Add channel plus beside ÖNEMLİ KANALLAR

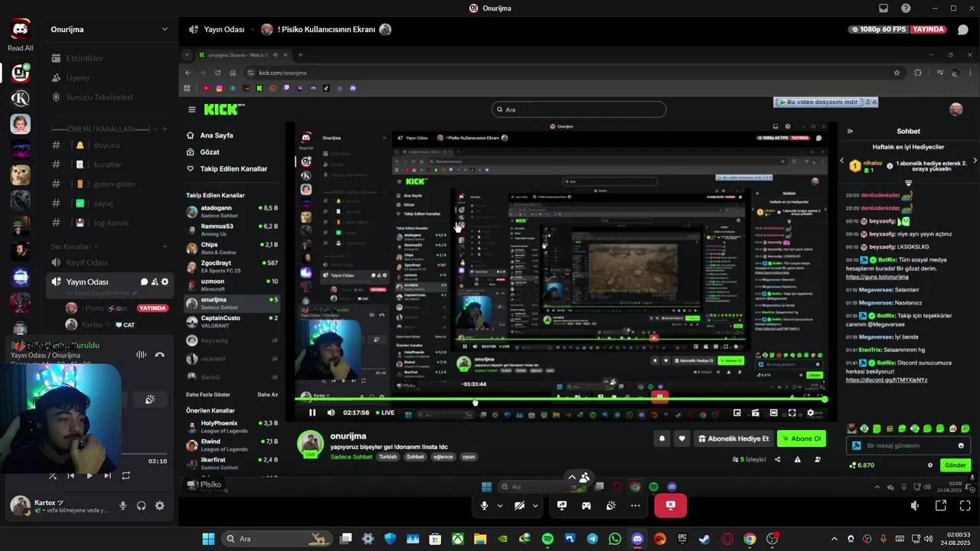pyautogui.click(x=165, y=129)
